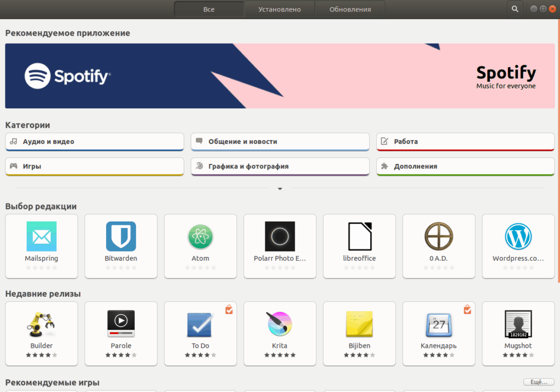Open the Игры category
The width and height of the screenshot is (560, 392).
tap(94, 166)
